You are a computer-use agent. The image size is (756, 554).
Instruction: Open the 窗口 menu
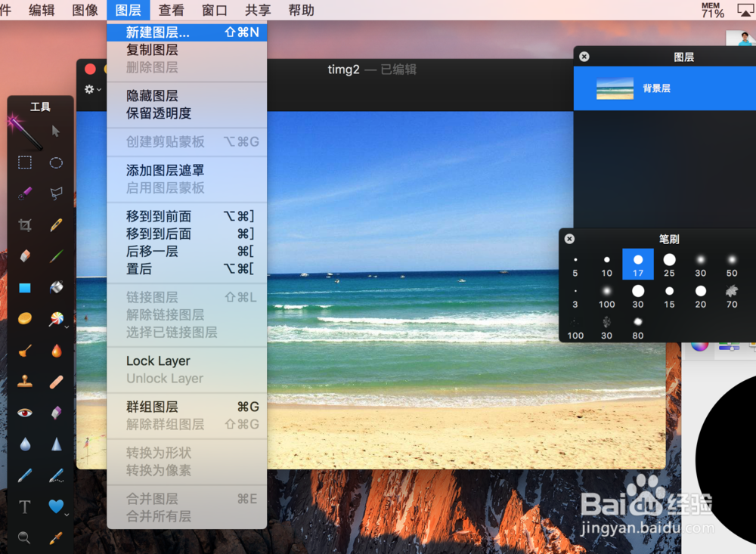point(215,10)
